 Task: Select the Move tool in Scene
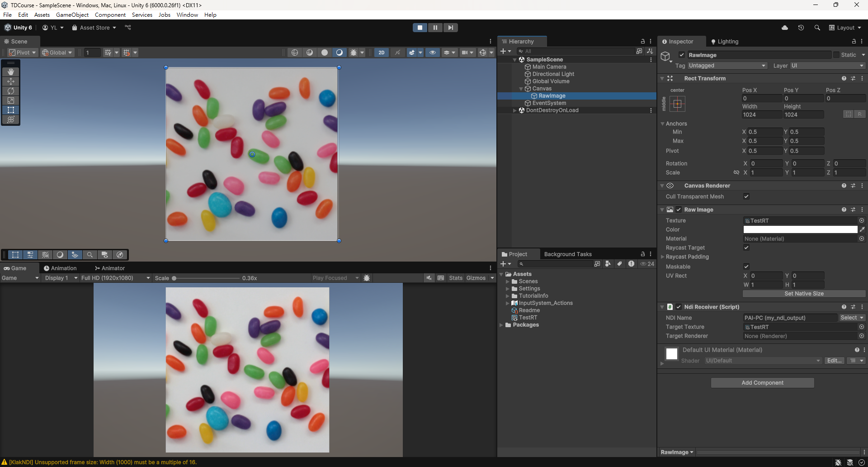(x=11, y=81)
